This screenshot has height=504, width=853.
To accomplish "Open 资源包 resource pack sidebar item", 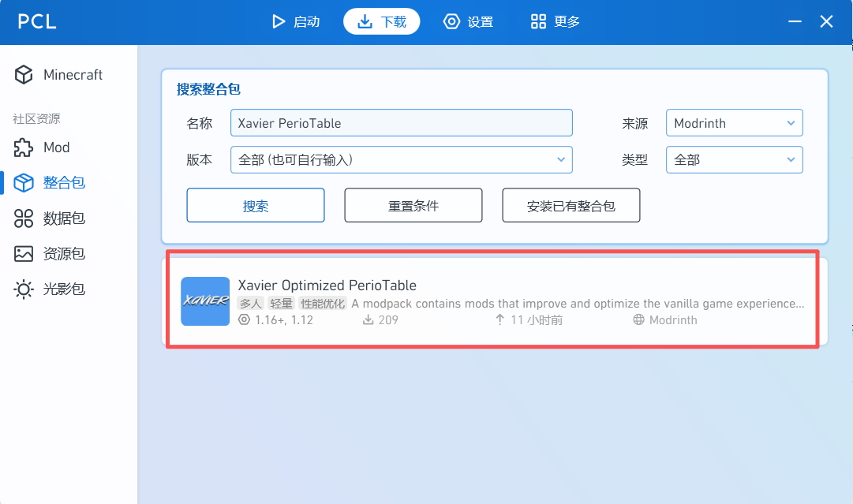I will (69, 253).
